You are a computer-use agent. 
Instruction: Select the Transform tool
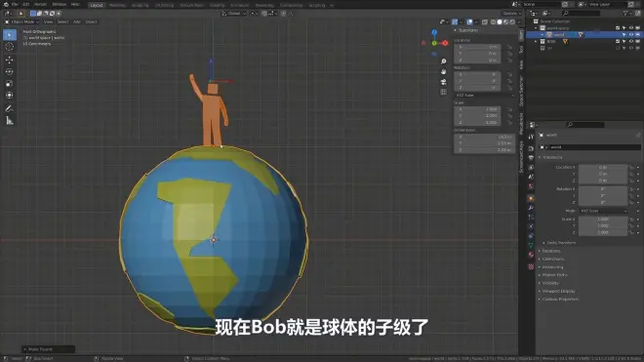click(10, 96)
